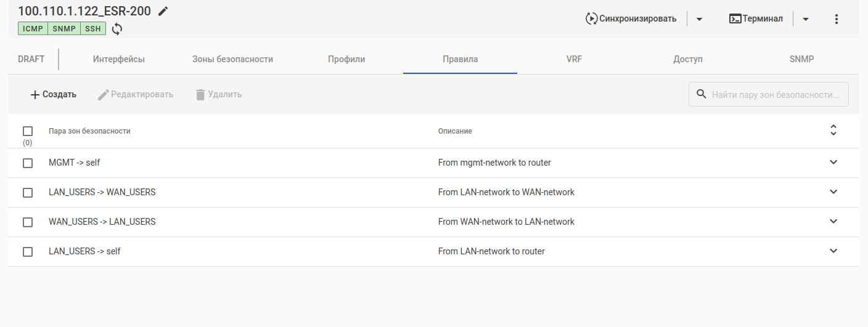Click the Синхронизировать sync button
868x327 pixels.
pos(631,19)
